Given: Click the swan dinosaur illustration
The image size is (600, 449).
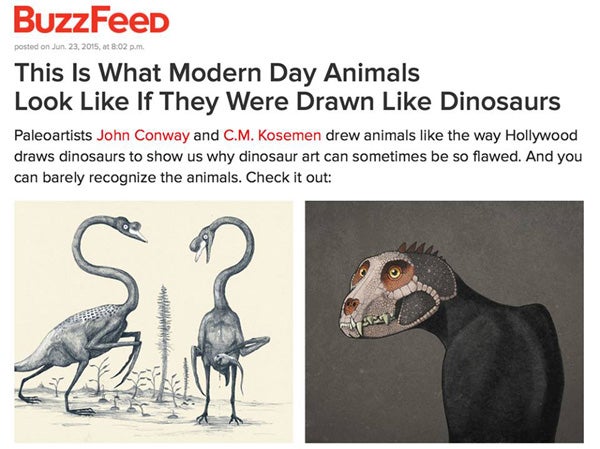Looking at the screenshot, I should click(153, 322).
